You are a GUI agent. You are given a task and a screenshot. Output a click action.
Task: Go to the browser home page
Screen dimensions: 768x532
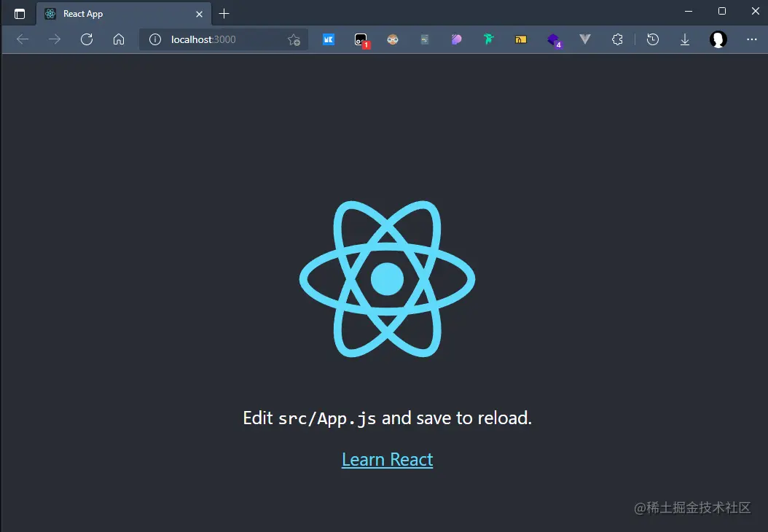[x=119, y=39]
